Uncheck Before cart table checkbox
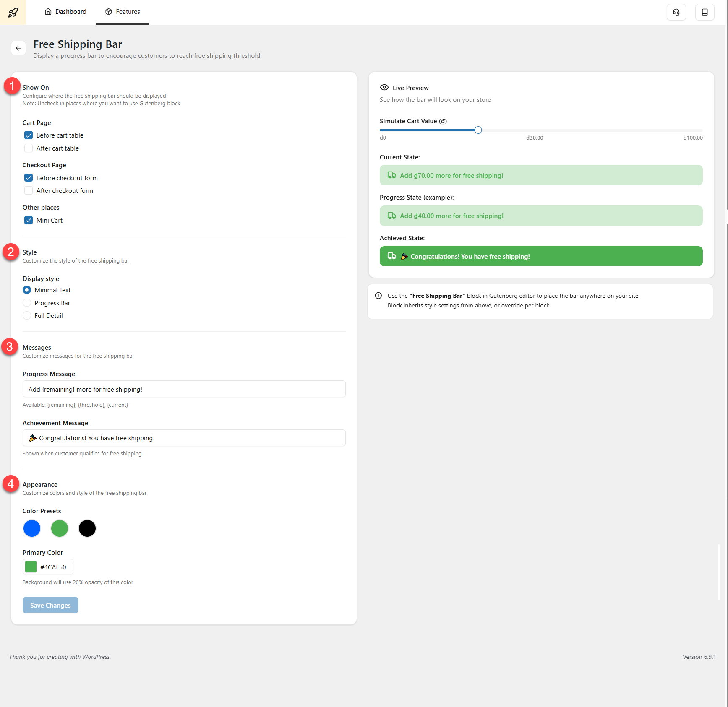 pyautogui.click(x=29, y=135)
